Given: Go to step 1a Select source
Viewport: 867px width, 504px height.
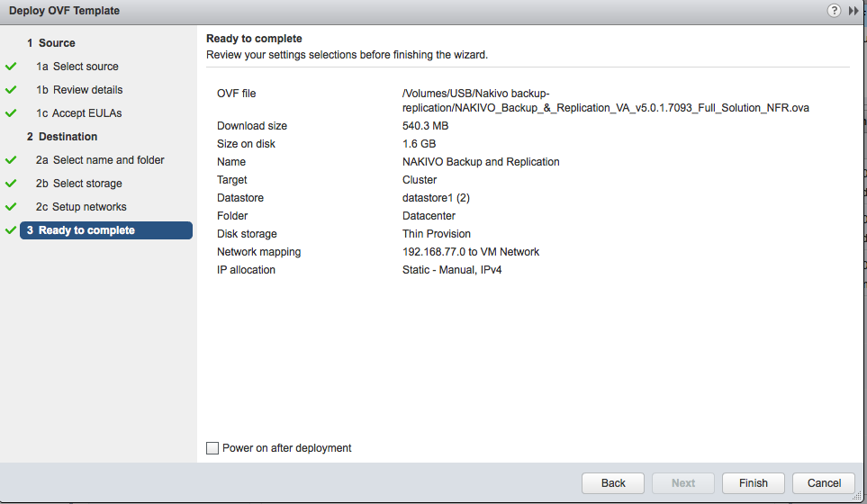Looking at the screenshot, I should pos(77,67).
